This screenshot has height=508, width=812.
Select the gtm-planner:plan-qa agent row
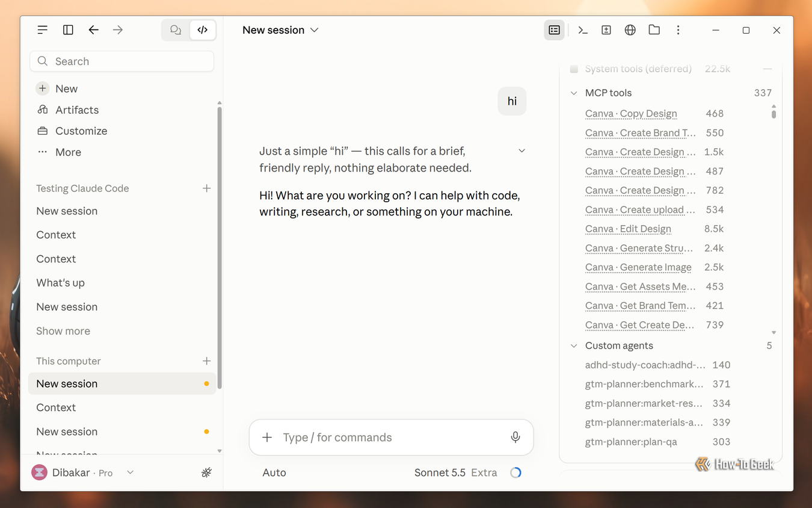point(657,442)
